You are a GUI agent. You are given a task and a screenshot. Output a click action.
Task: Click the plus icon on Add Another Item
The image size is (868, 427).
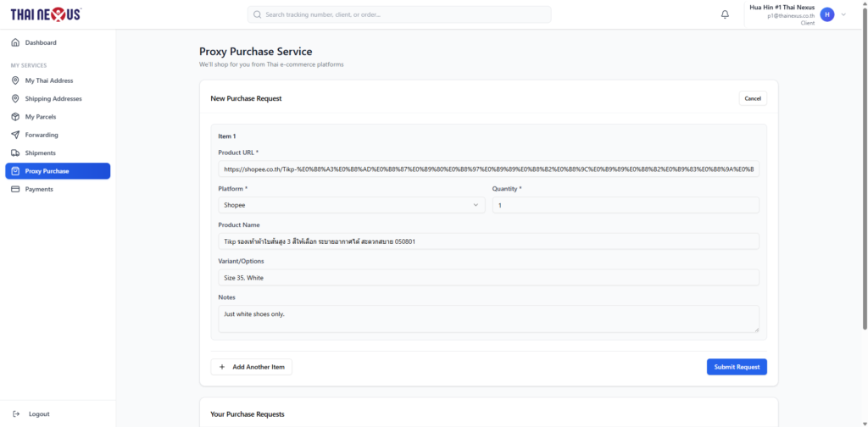coord(222,367)
